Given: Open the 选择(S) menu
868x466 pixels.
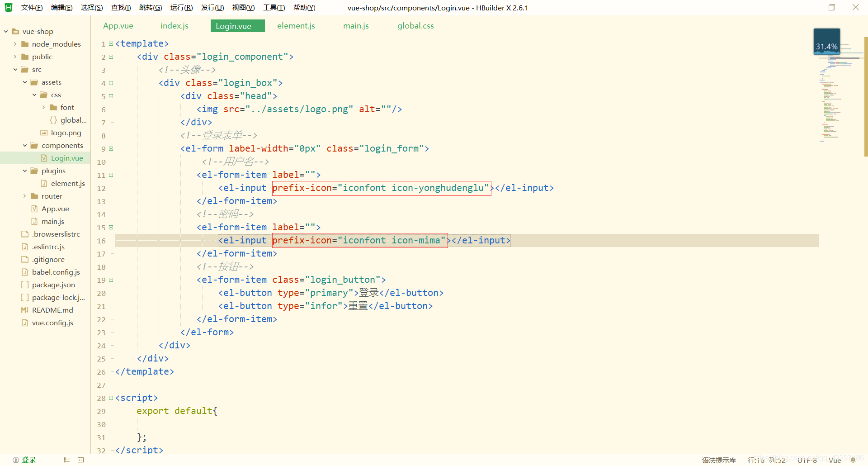Looking at the screenshot, I should tap(92, 8).
